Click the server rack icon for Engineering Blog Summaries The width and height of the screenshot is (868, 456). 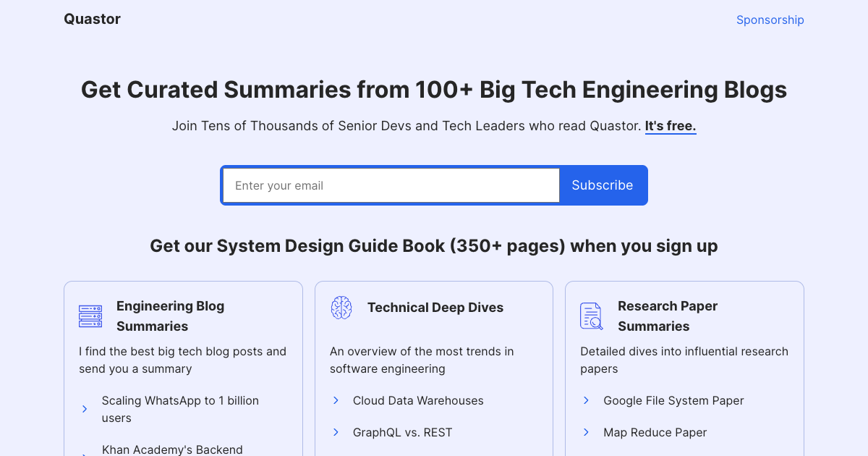point(90,316)
